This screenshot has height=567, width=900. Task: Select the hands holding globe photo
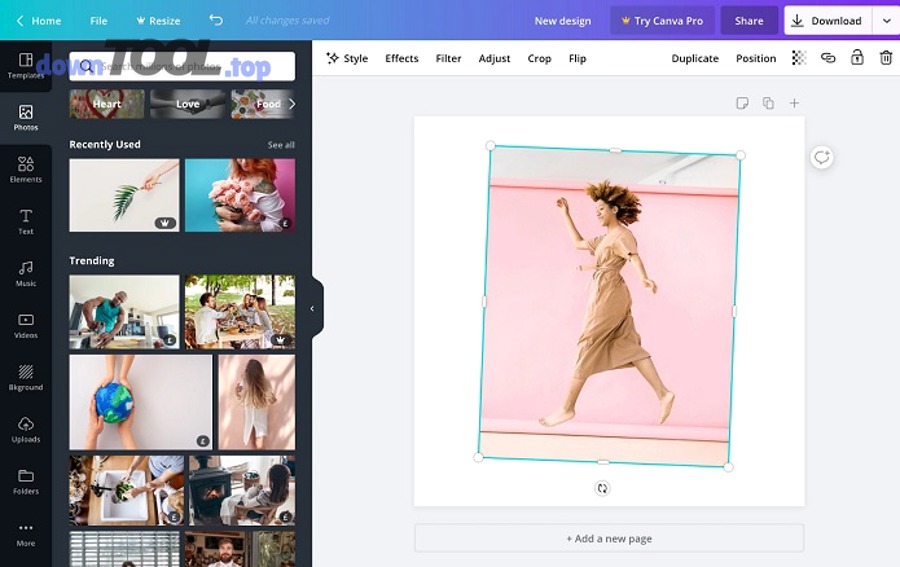point(141,402)
